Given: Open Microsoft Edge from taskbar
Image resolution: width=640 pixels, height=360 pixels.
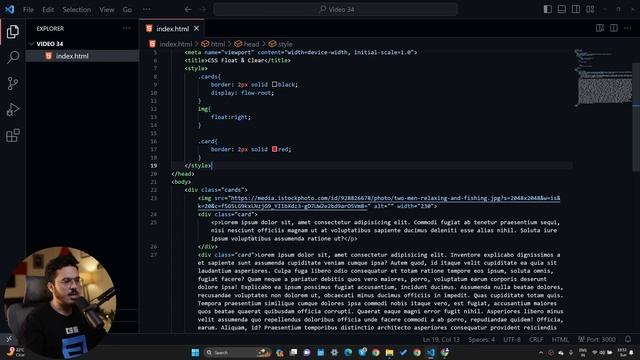Looking at the screenshot, I should click(x=348, y=352).
